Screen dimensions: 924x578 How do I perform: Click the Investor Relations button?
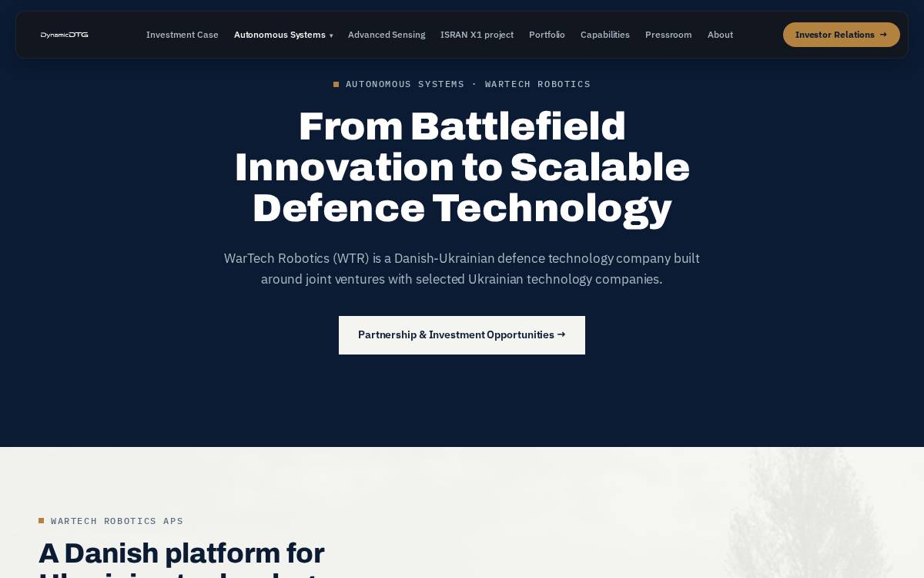842,35
